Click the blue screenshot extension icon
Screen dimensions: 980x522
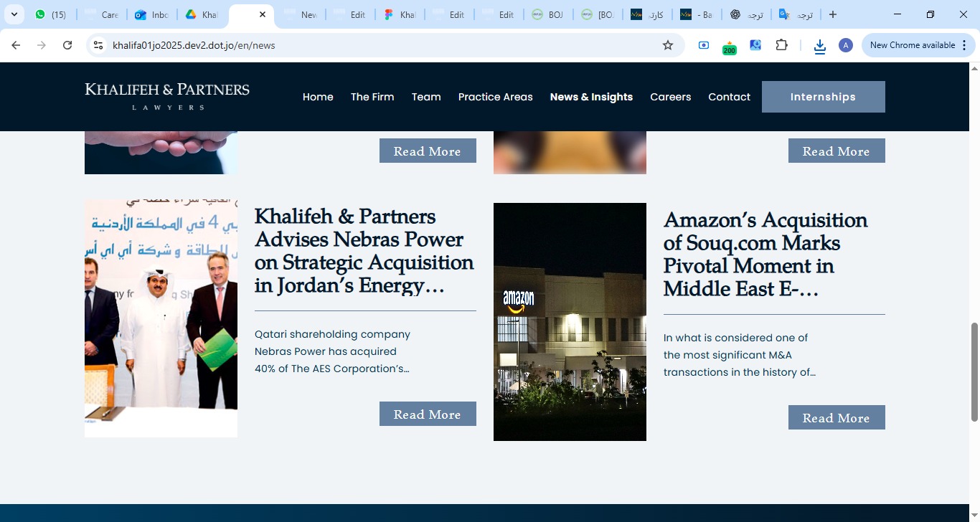pyautogui.click(x=704, y=45)
